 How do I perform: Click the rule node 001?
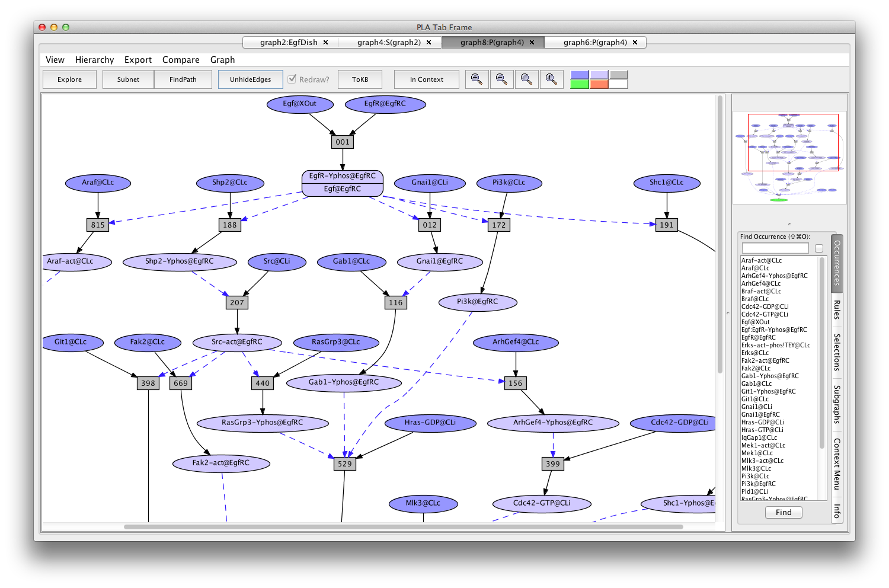[x=343, y=142]
